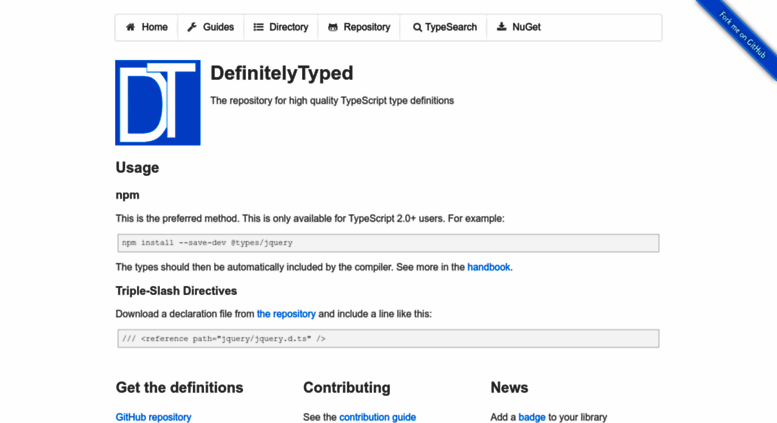Screen dimensions: 777x423
Task: Open the NuGet menu item
Action: click(519, 27)
